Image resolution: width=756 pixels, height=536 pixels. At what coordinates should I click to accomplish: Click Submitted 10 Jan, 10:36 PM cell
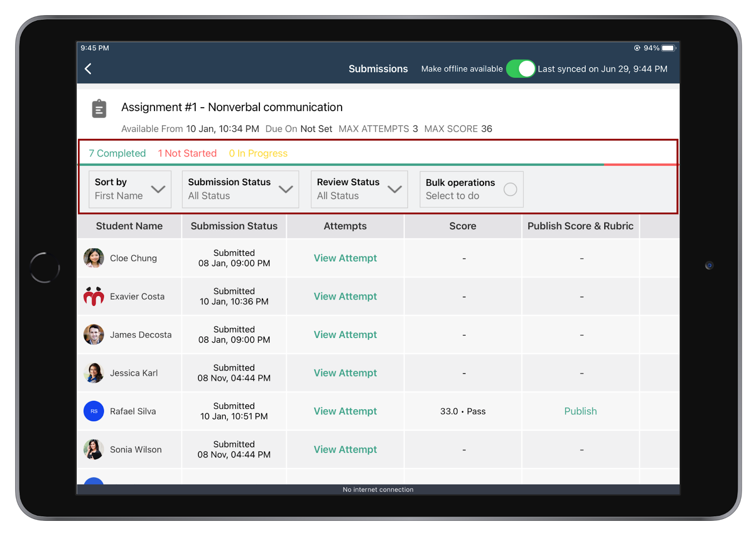[x=234, y=296]
